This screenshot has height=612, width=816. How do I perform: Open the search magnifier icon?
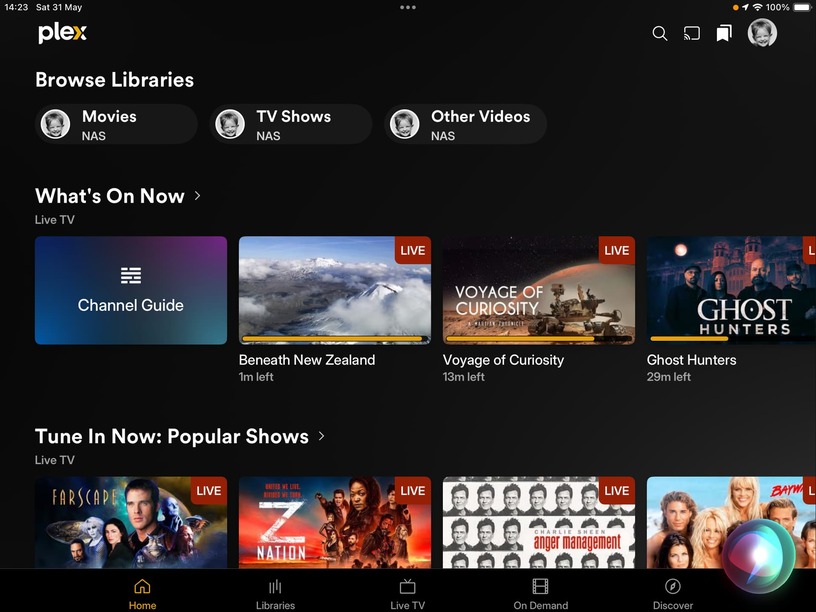[659, 33]
